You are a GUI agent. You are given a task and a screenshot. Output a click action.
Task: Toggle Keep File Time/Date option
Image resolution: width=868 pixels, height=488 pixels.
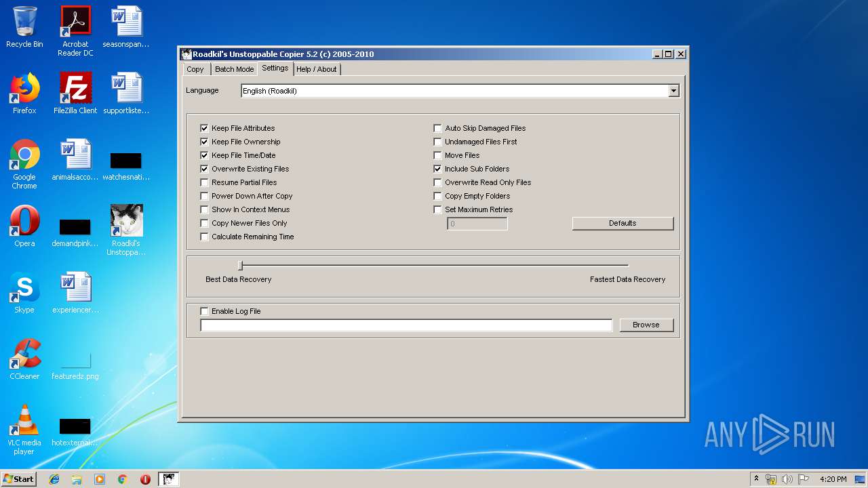pos(204,155)
